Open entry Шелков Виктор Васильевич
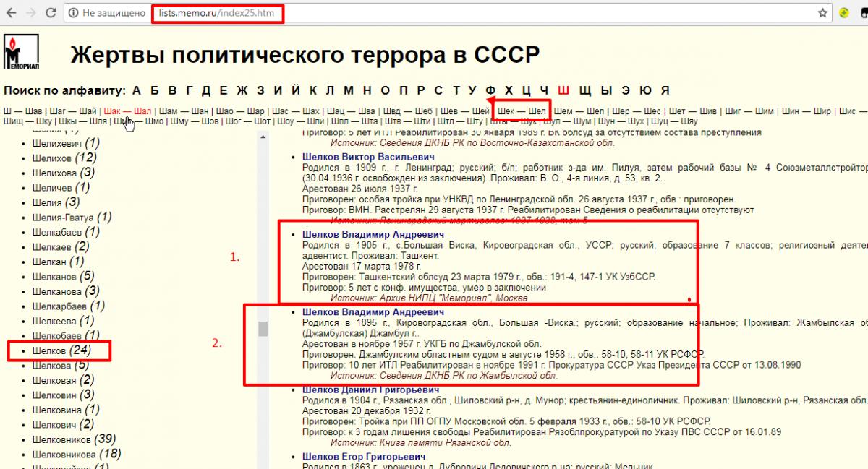Viewport: 868px width, 469px height. click(x=368, y=157)
